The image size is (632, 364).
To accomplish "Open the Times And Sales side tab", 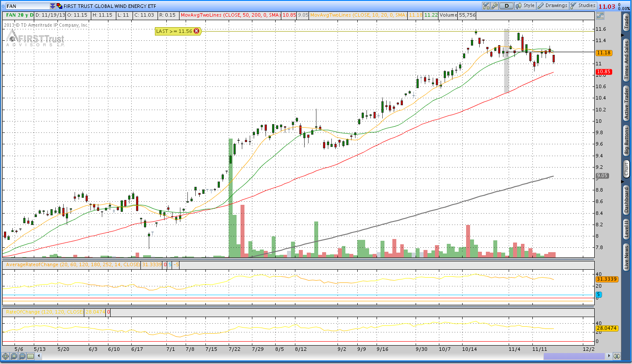I will point(626,60).
